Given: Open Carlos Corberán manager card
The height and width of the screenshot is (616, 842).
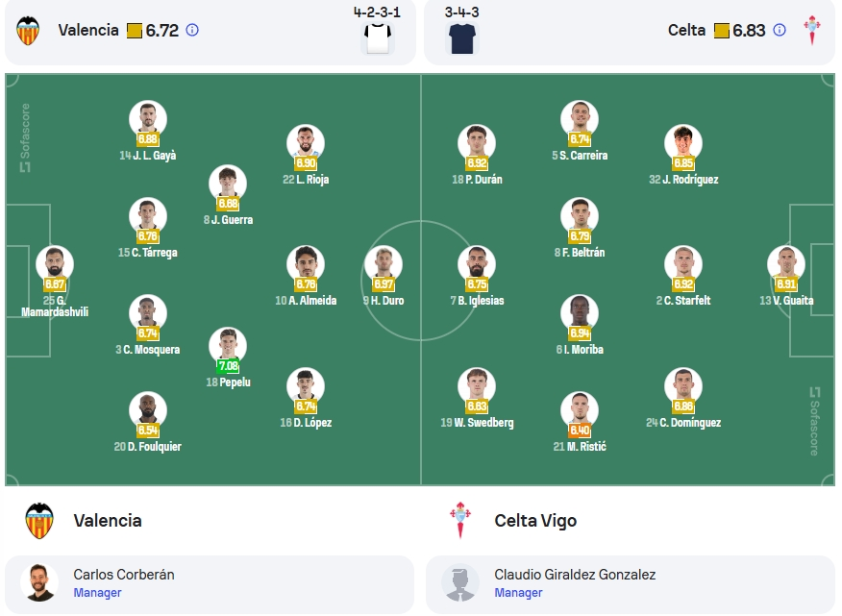Looking at the screenshot, I should (210, 584).
